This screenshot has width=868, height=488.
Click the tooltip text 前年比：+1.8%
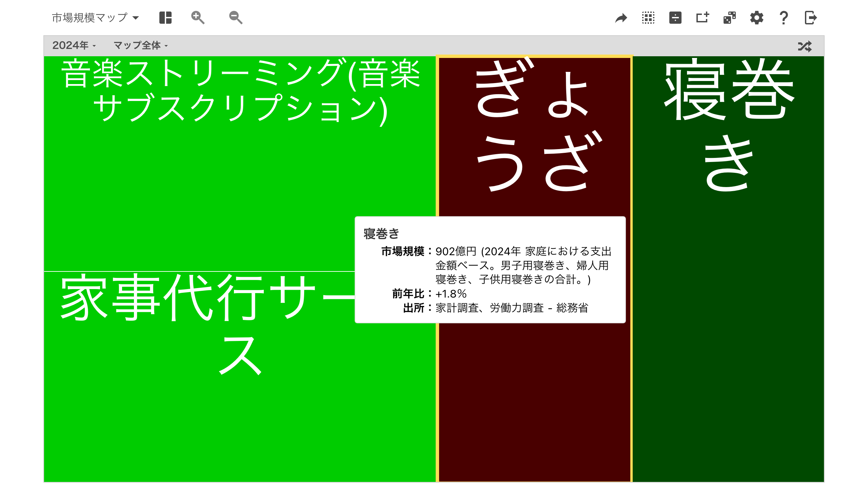pos(429,293)
